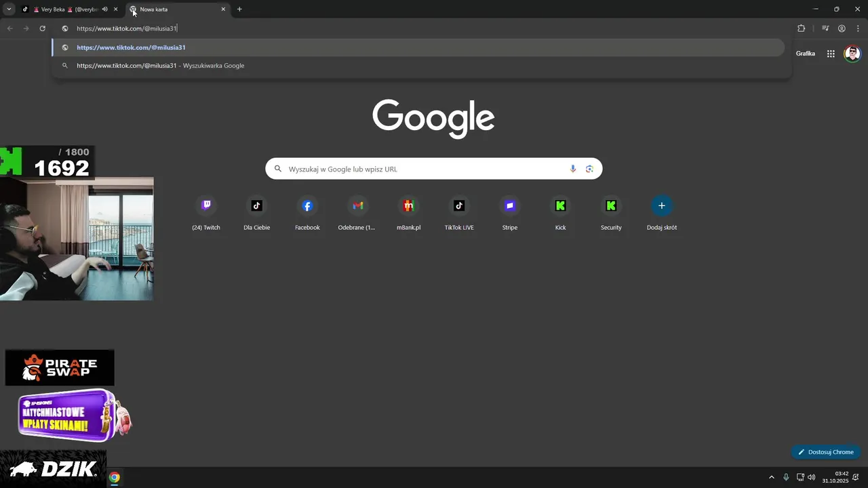868x488 pixels.
Task: Open the Google account avatar
Action: click(852, 54)
